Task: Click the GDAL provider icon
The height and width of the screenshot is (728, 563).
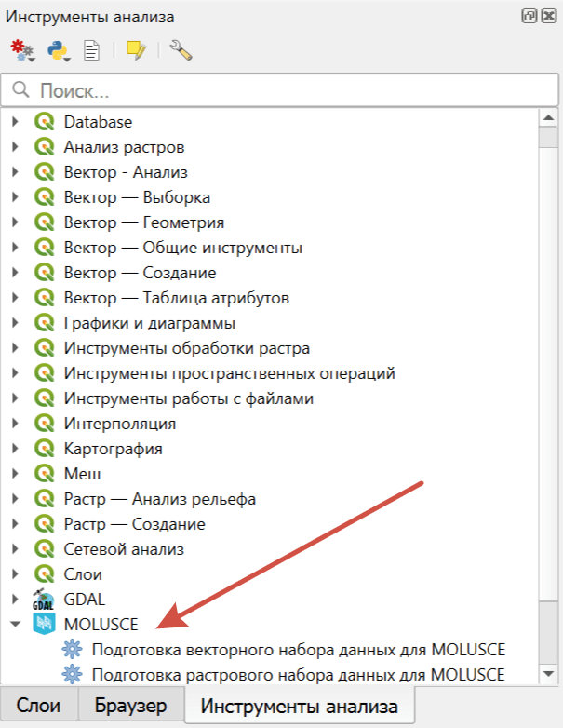Action: [44, 600]
